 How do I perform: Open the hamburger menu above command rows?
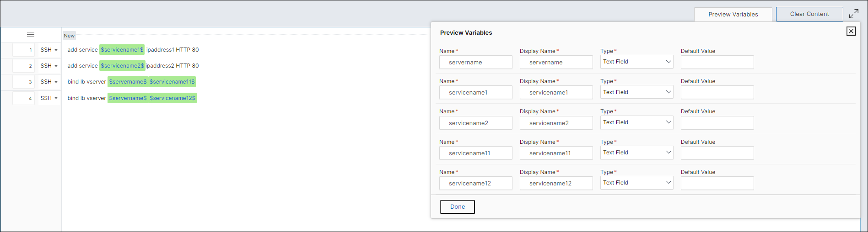point(31,35)
